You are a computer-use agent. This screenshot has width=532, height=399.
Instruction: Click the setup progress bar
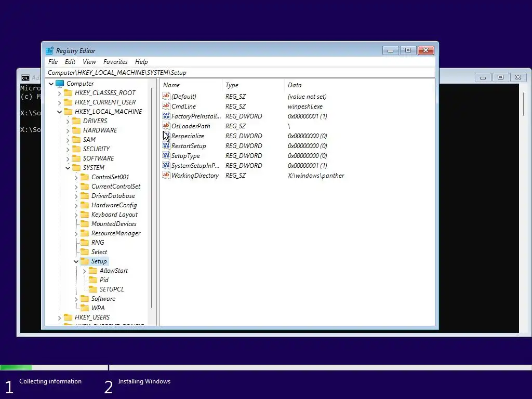(x=266, y=367)
